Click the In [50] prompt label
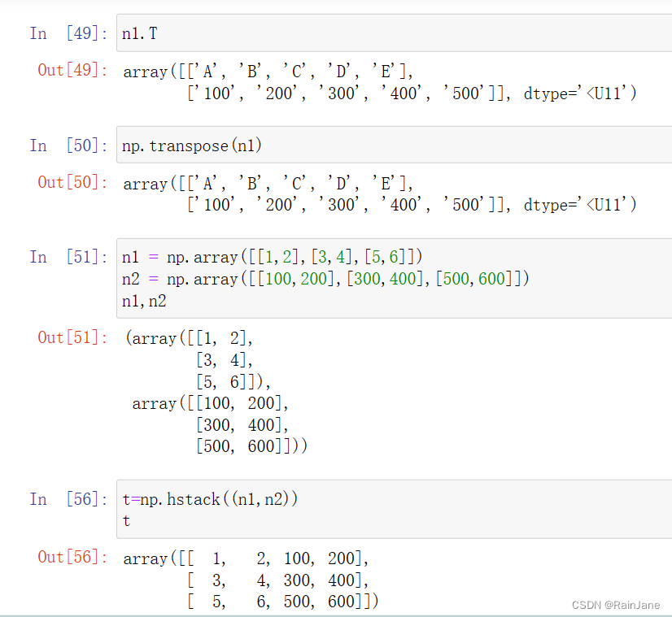The width and height of the screenshot is (672, 617). tap(68, 146)
